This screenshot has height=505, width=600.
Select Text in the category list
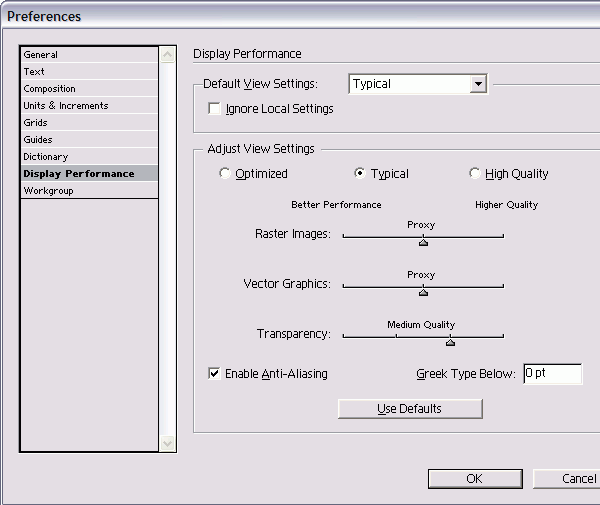[35, 72]
